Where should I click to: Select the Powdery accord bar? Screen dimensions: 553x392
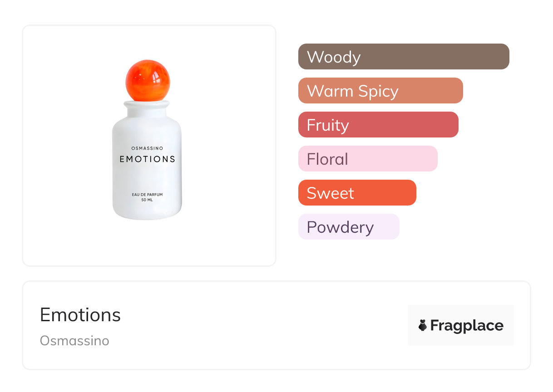tap(348, 227)
